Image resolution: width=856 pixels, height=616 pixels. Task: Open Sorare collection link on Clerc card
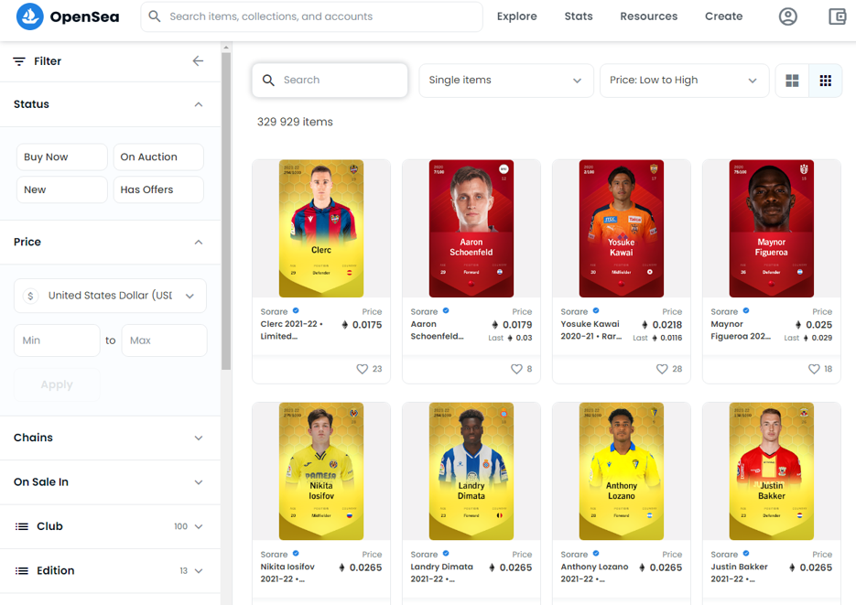[x=274, y=311]
